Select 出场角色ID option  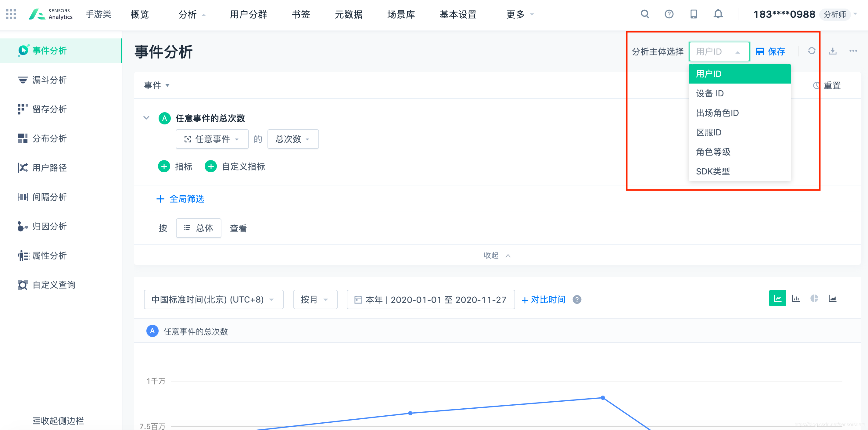(740, 113)
